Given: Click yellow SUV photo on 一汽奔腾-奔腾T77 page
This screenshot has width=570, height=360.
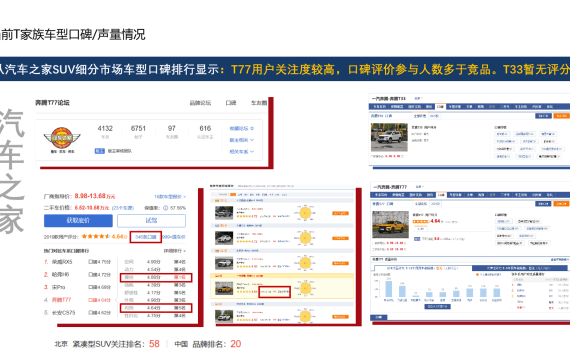Looking at the screenshot, I should coord(390,224).
